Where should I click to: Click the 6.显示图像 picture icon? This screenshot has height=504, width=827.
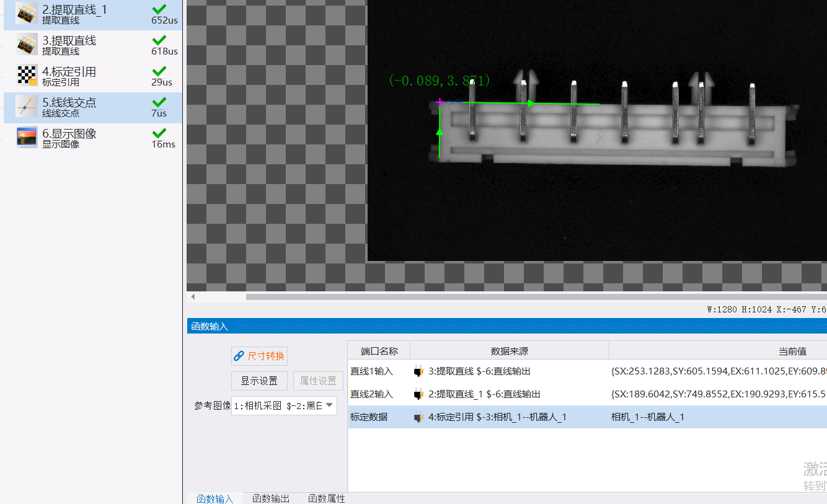[x=27, y=137]
